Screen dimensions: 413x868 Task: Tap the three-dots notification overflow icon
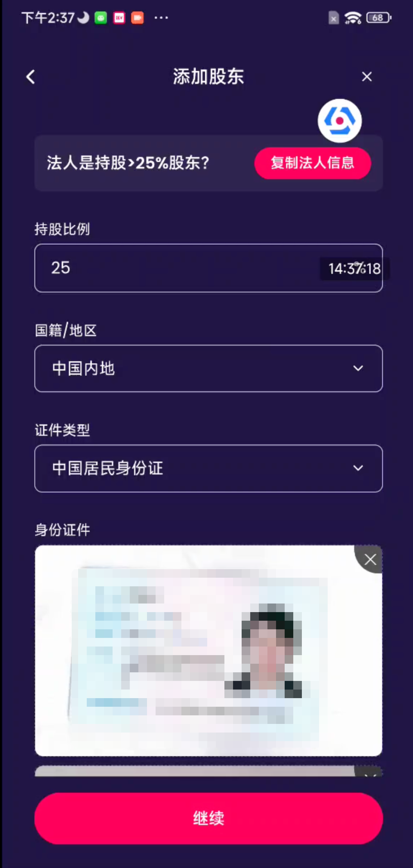(161, 18)
